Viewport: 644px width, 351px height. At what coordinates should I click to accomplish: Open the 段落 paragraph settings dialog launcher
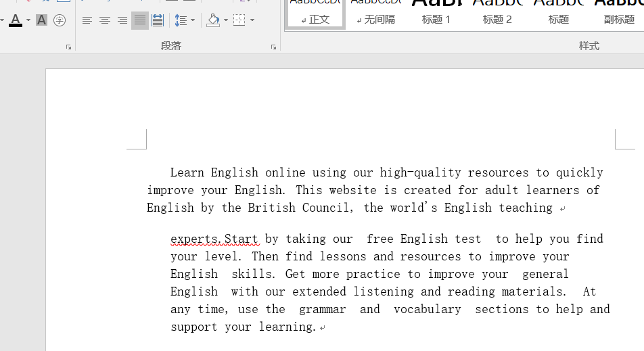273,47
